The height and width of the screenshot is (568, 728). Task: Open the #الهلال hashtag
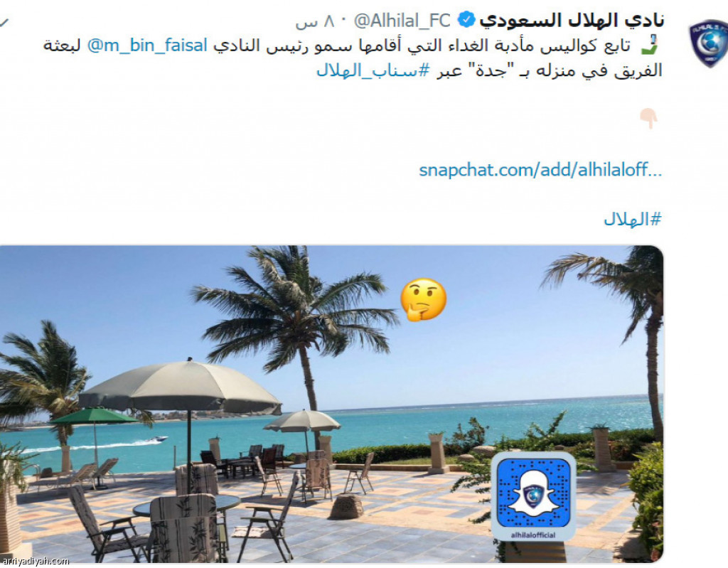click(x=632, y=219)
